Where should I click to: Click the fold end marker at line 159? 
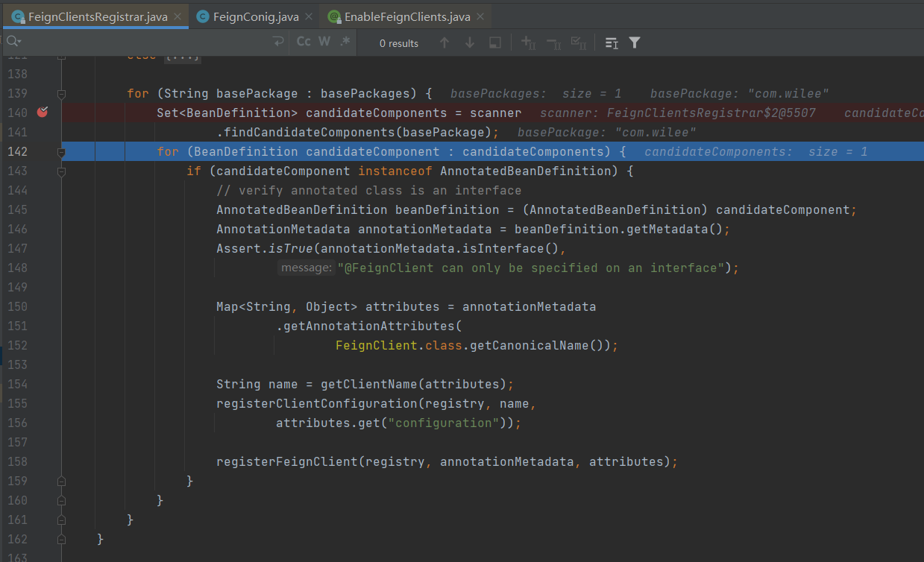(61, 482)
